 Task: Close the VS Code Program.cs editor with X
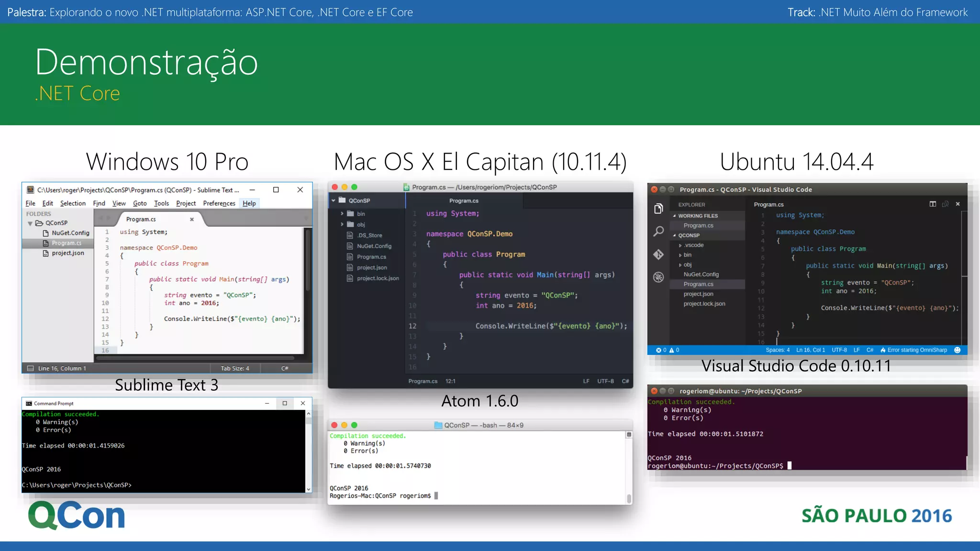(958, 204)
